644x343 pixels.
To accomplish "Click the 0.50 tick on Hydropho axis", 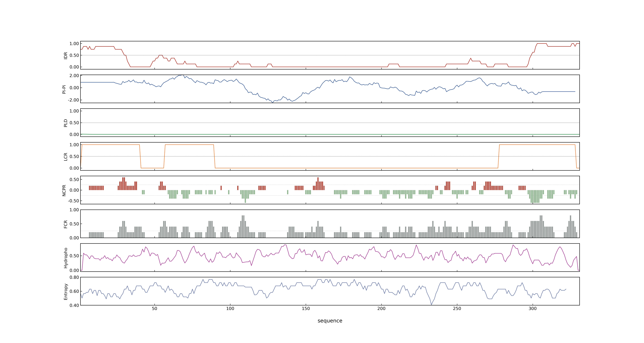I will tap(74, 256).
